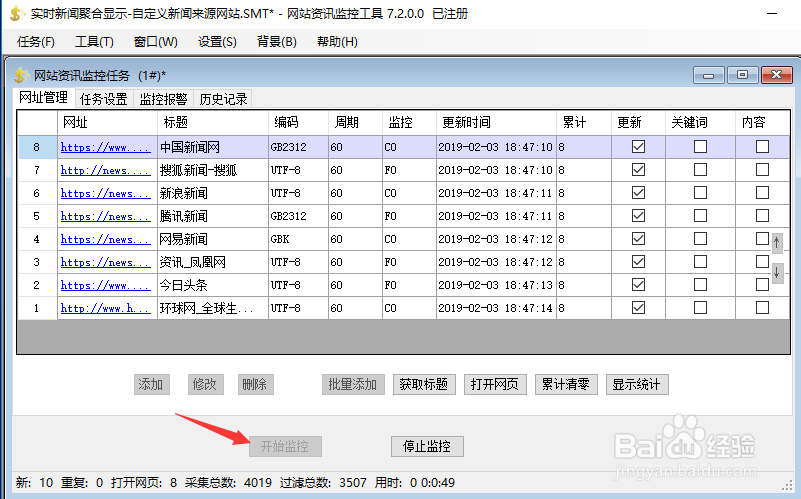Switch to the 历史记录 tab
This screenshot has width=801, height=499.
coord(223,99)
